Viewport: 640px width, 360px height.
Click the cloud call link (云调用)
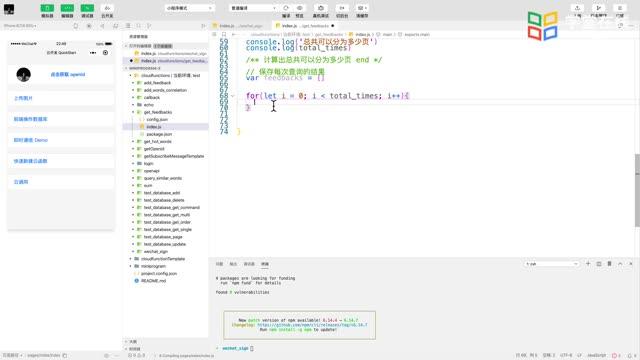pos(21,182)
